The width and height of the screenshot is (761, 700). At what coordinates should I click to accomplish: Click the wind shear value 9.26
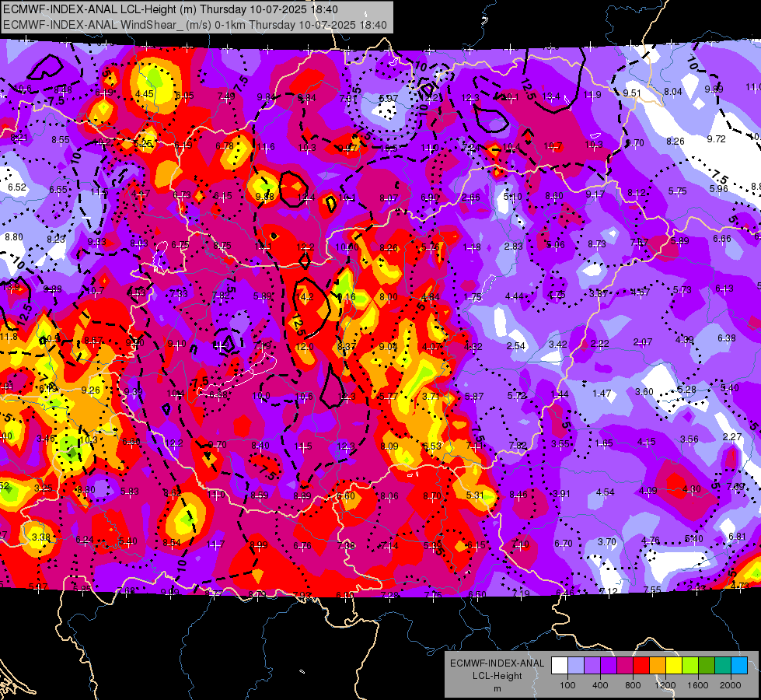pos(91,390)
